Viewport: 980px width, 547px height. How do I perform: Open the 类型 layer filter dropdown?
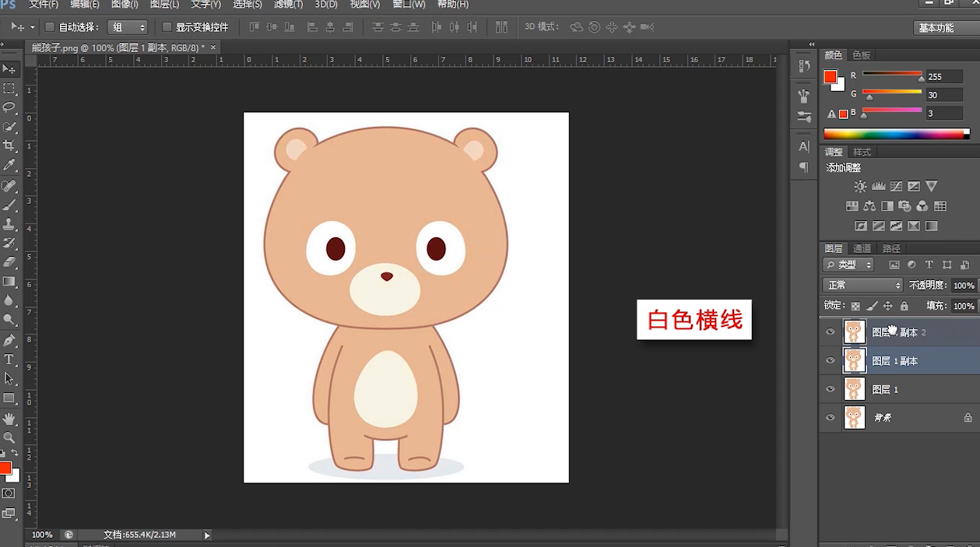[849, 265]
